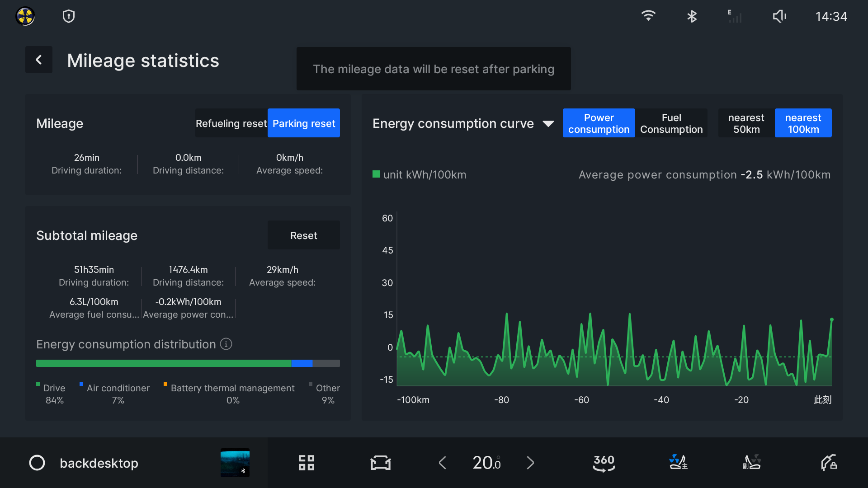
Task: Increase temperature with the right chevron
Action: (x=530, y=463)
